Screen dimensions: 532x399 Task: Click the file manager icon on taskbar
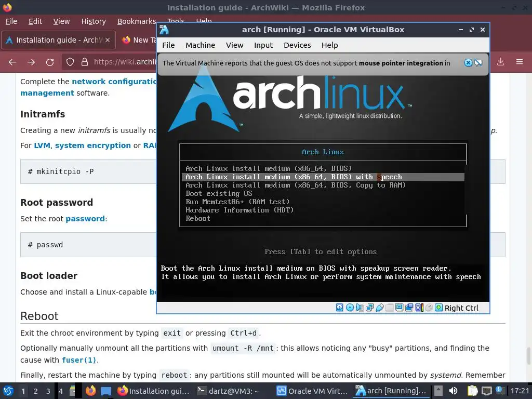(72, 391)
